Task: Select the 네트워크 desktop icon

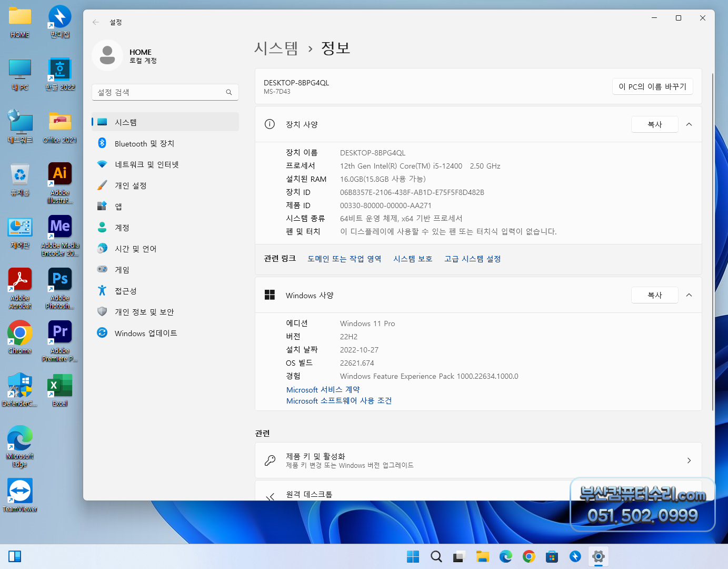Action: click(x=20, y=126)
